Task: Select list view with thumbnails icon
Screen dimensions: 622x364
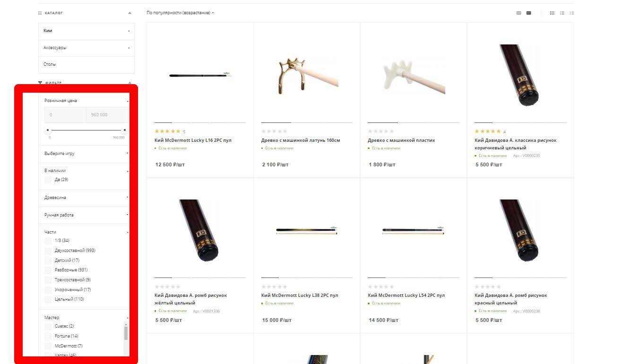Action: click(562, 13)
